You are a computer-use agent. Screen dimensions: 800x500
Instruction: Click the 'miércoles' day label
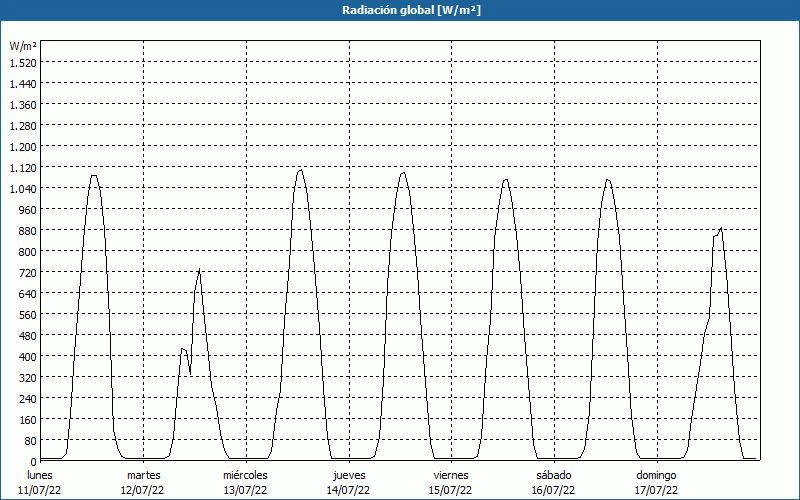point(245,475)
